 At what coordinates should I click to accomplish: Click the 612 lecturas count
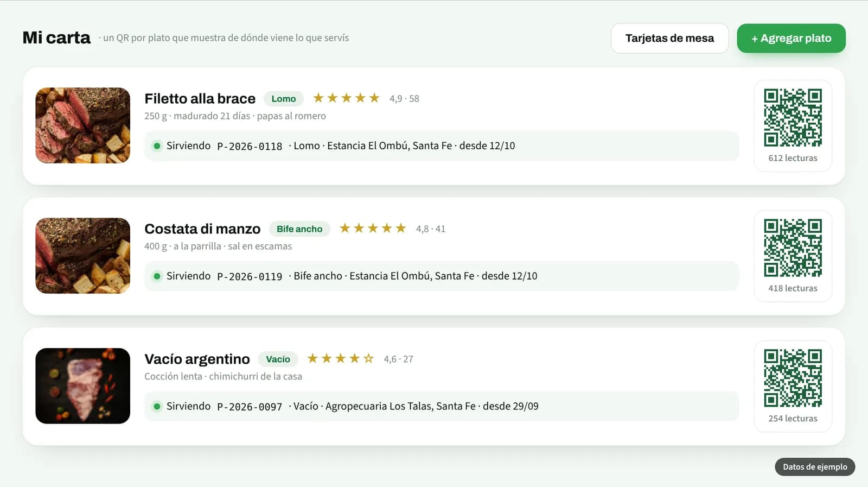793,158
